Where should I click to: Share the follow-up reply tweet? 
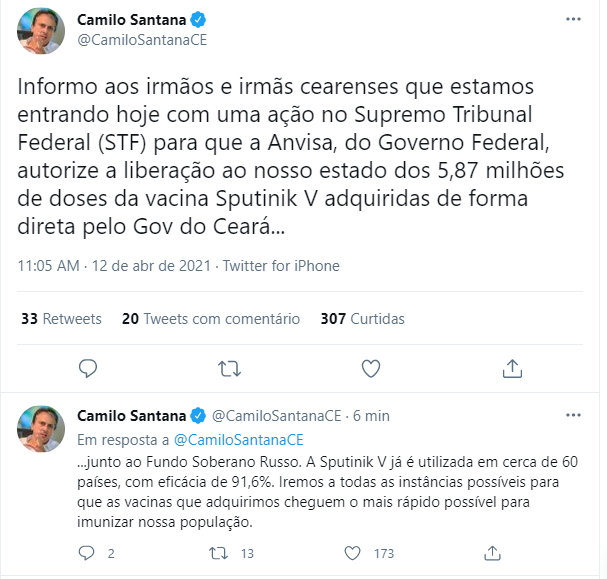(490, 552)
